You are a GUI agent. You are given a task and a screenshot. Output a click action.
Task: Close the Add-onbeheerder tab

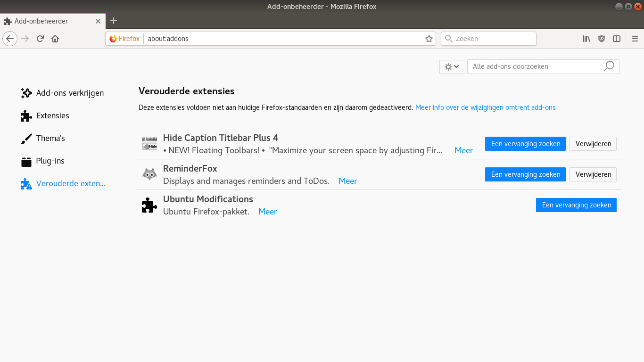click(x=98, y=21)
